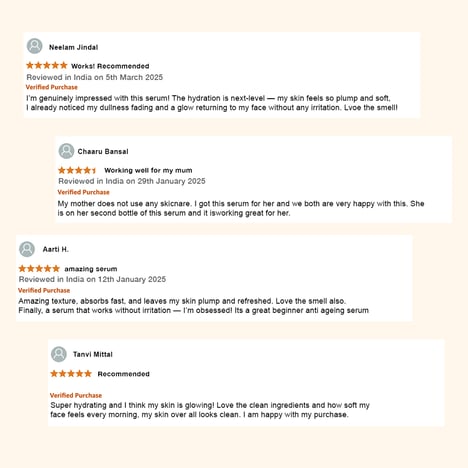Click Neelam Jindal's profile avatar icon

tap(35, 46)
